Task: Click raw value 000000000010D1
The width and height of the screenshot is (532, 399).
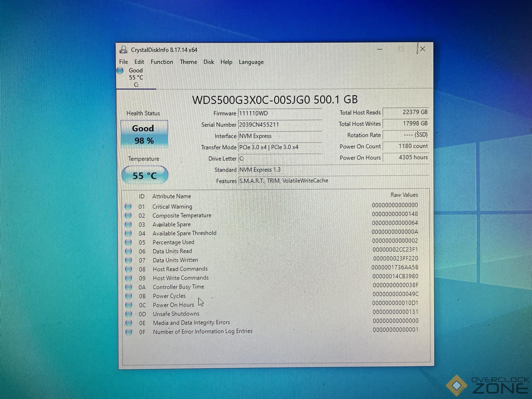Action: (395, 303)
